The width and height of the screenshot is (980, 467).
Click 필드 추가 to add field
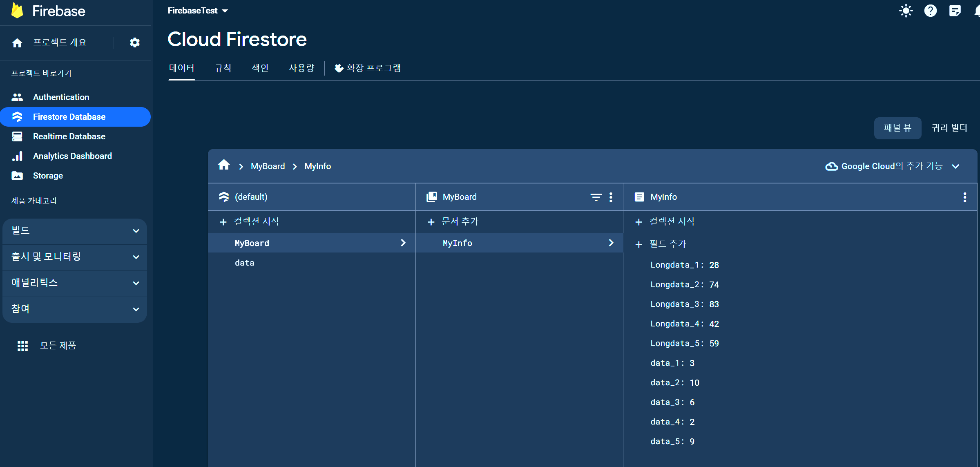coord(661,244)
